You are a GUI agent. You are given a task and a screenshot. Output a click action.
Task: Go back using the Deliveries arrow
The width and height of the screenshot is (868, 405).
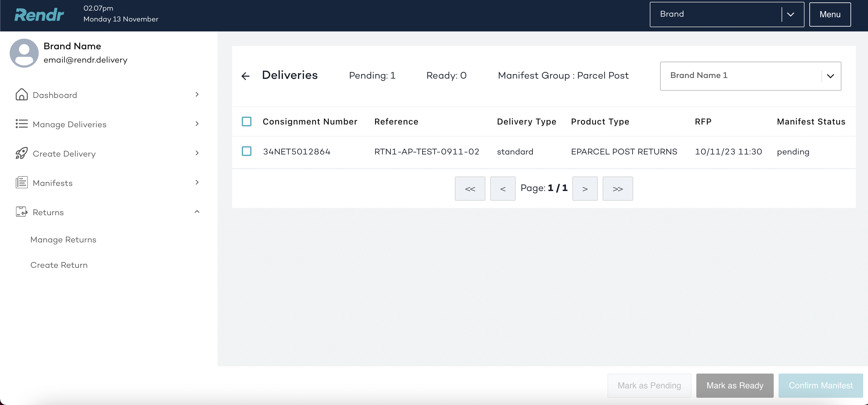[x=245, y=76]
